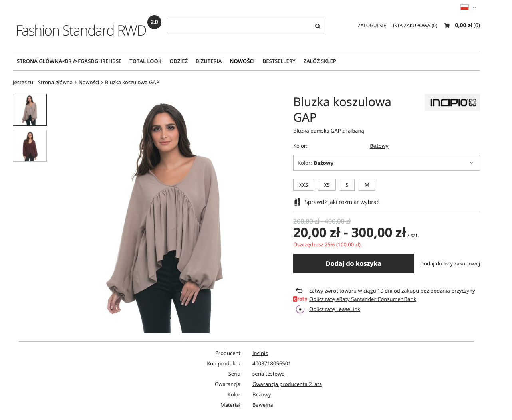The width and height of the screenshot is (512, 420).
Task: Click the return arrow icon
Action: (x=299, y=291)
